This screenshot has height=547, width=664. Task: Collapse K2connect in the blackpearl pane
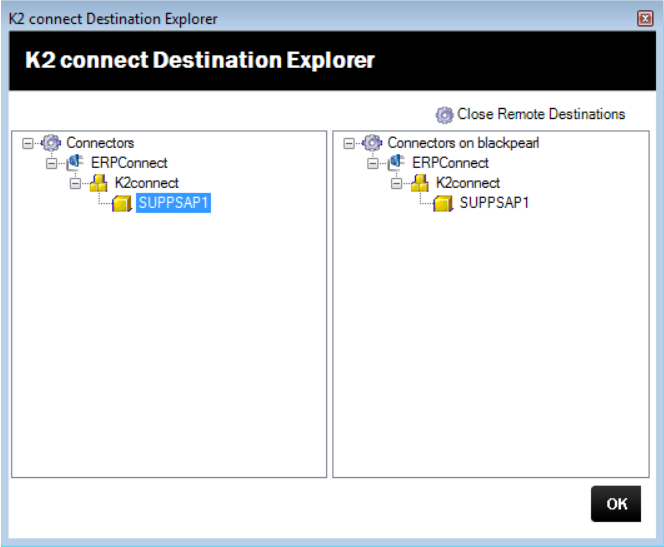click(x=396, y=183)
